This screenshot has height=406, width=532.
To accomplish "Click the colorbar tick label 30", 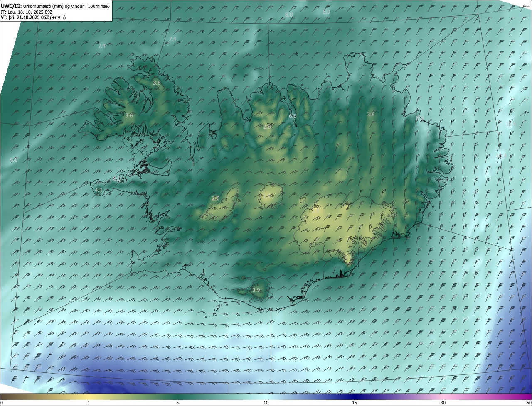I will pyautogui.click(x=443, y=403).
